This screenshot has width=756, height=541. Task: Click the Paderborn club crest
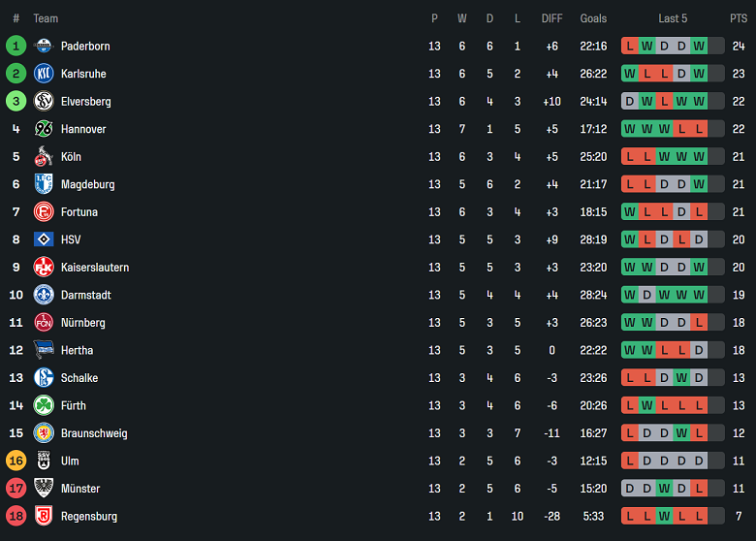click(x=43, y=46)
